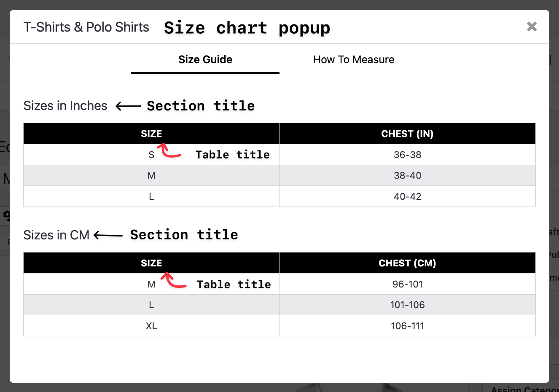The image size is (559, 392).
Task: Select the 36-38 chest measurement cell
Action: coord(407,155)
